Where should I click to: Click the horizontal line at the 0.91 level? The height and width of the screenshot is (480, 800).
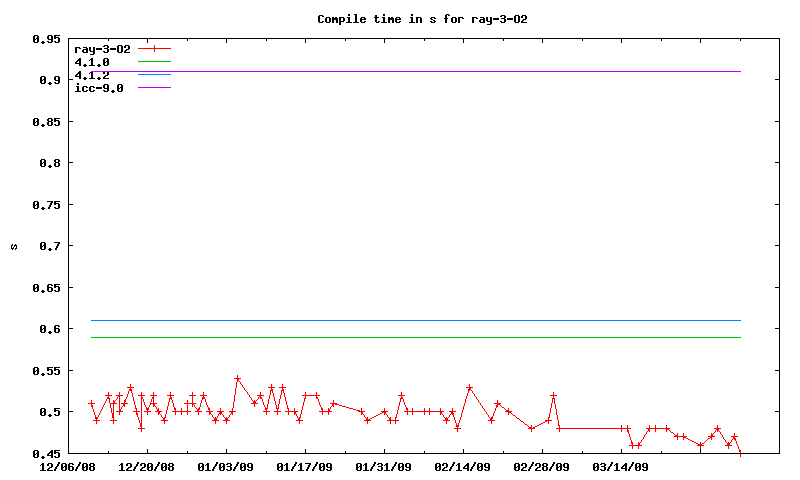[x=450, y=71]
